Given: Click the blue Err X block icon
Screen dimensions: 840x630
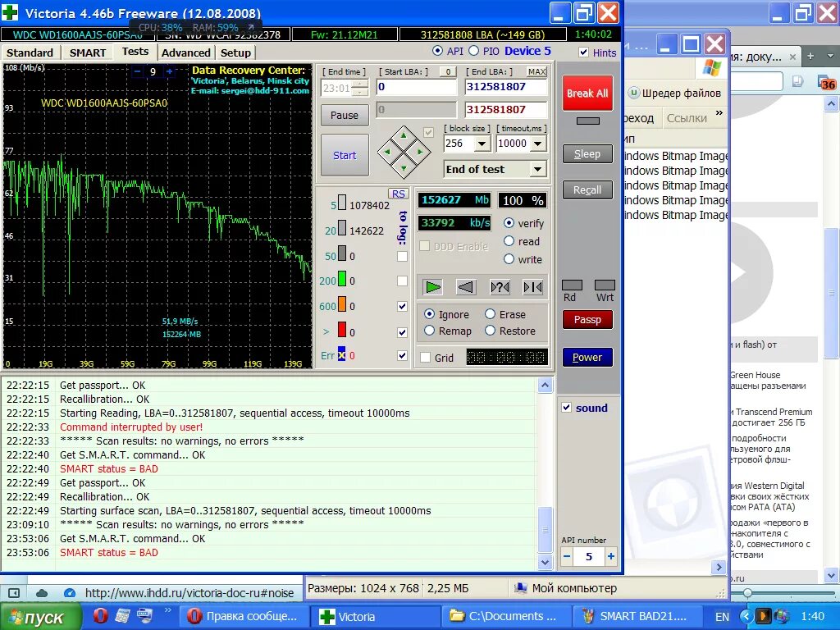Looking at the screenshot, I should click(x=341, y=354).
